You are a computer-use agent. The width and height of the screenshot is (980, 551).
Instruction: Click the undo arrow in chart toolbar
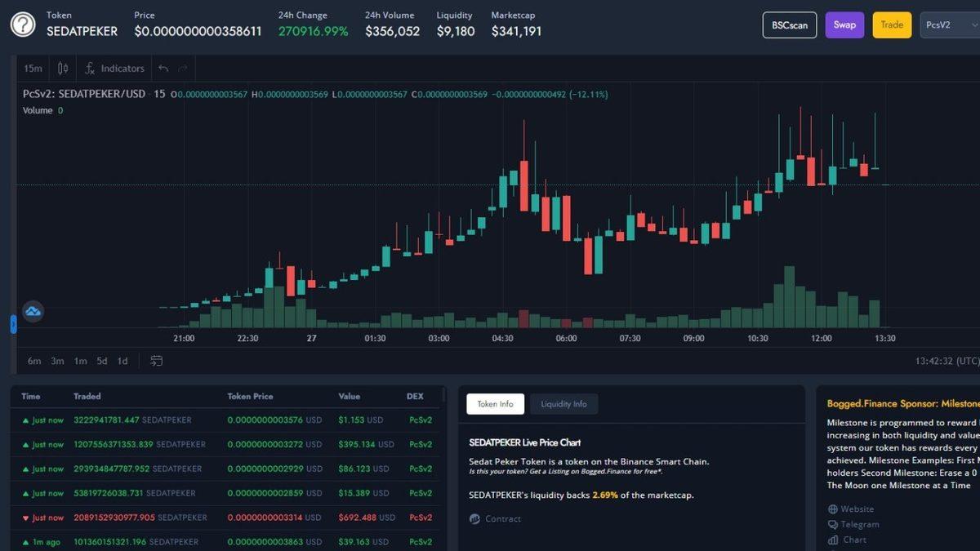[163, 69]
